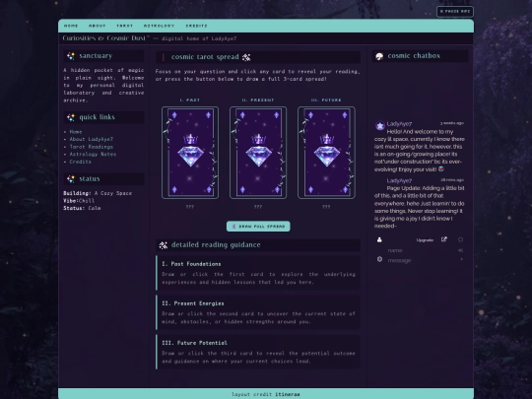Click the Status: Calm status line
The height and width of the screenshot is (399, 532).
[x=82, y=208]
